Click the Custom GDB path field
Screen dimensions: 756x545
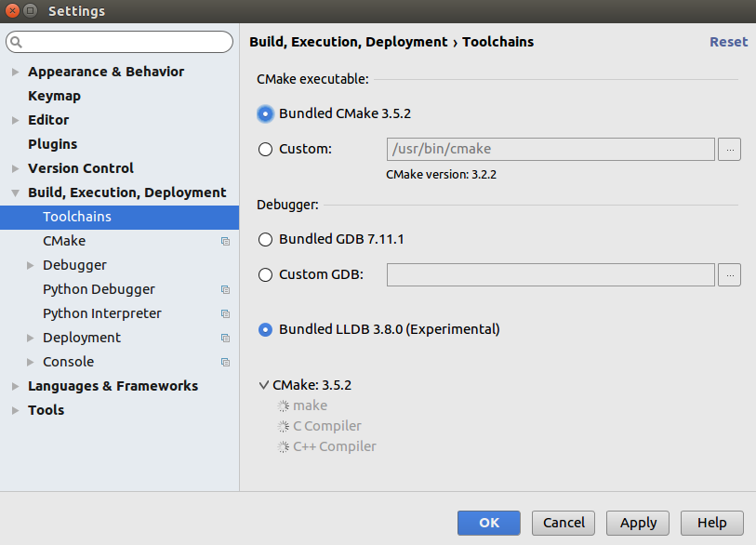(x=550, y=275)
